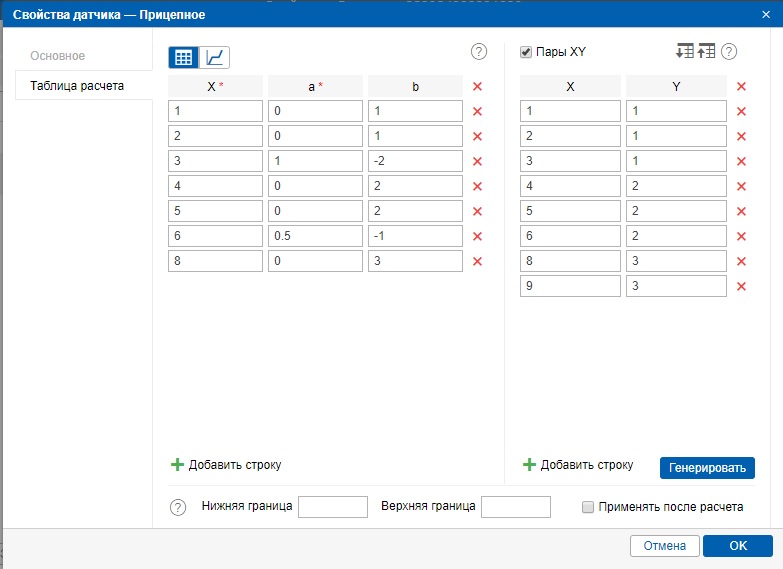The image size is (783, 569).
Task: Uncheck the Пары XY checkbox
Action: tap(526, 52)
